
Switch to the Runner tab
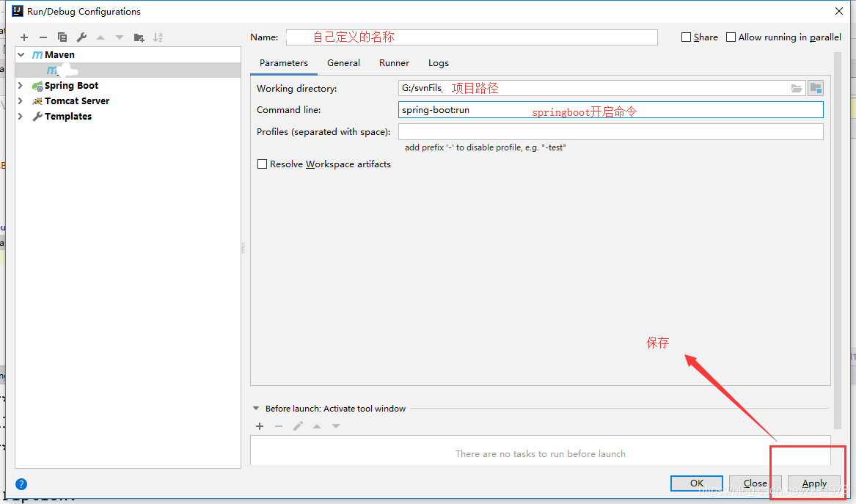(x=394, y=63)
